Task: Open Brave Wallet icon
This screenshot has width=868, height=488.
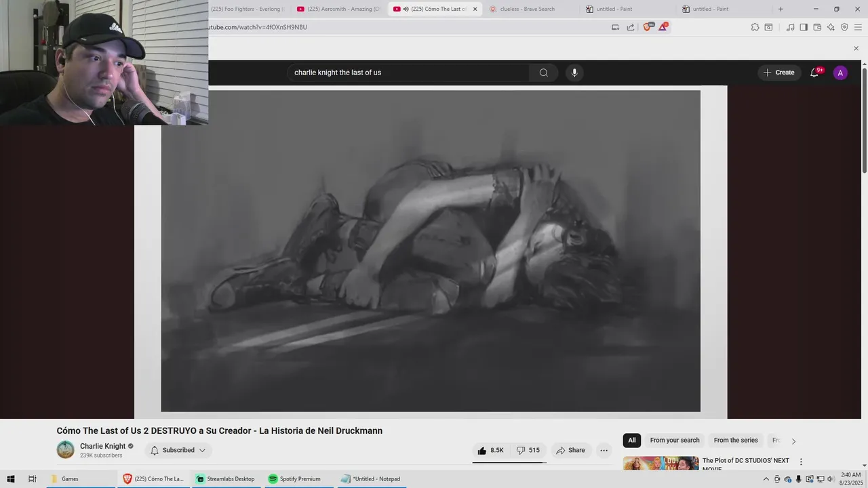Action: click(x=817, y=27)
